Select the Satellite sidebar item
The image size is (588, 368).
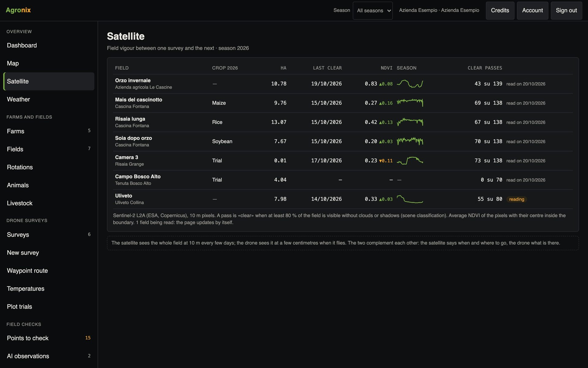coord(49,81)
